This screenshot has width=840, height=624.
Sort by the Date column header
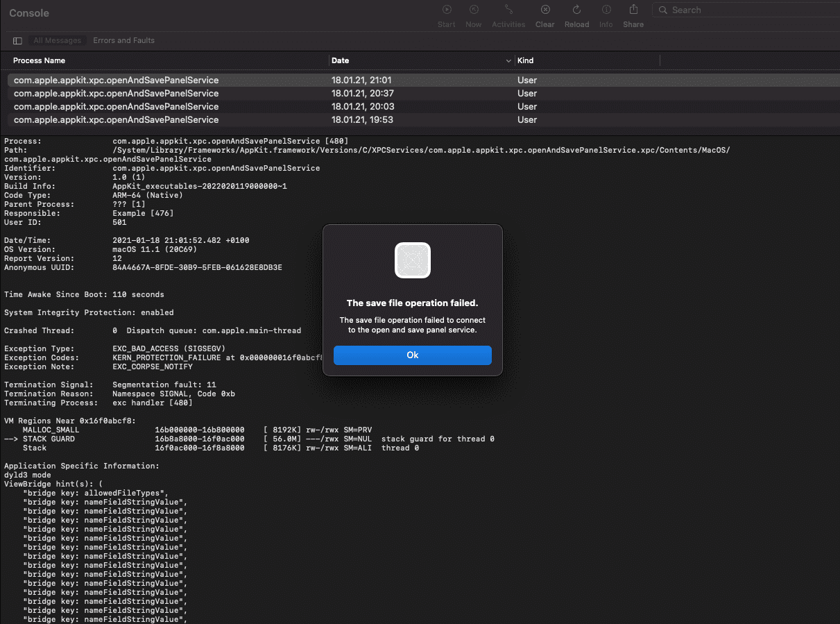point(340,60)
